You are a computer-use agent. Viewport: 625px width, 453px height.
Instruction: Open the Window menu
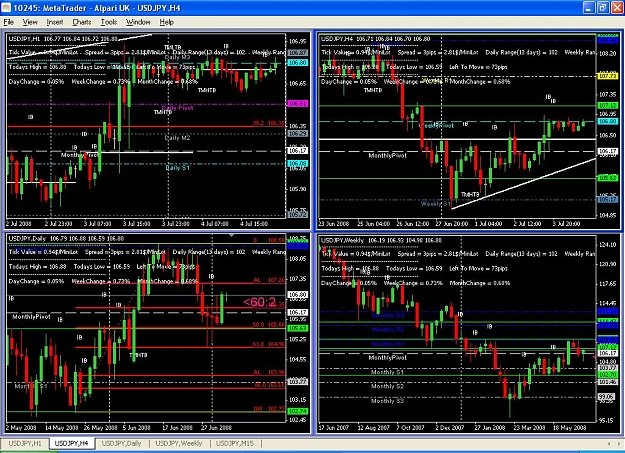138,22
